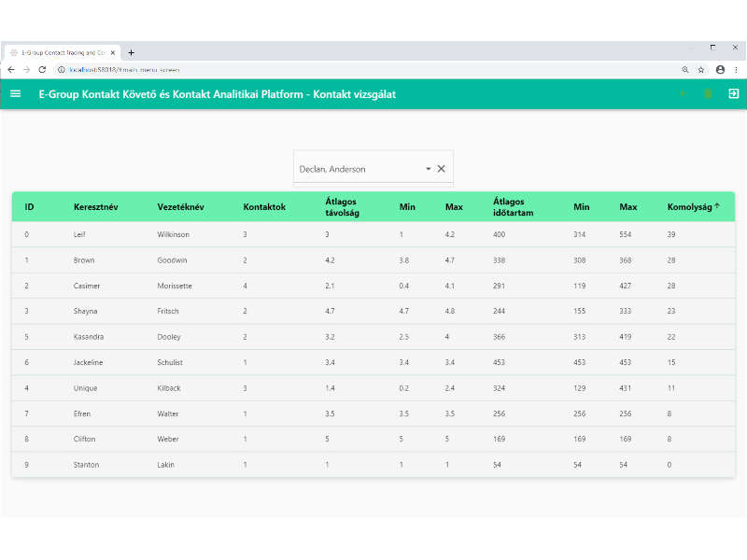Select the Fritsch surname cell
Image resolution: width=747 pixels, height=560 pixels.
[168, 311]
